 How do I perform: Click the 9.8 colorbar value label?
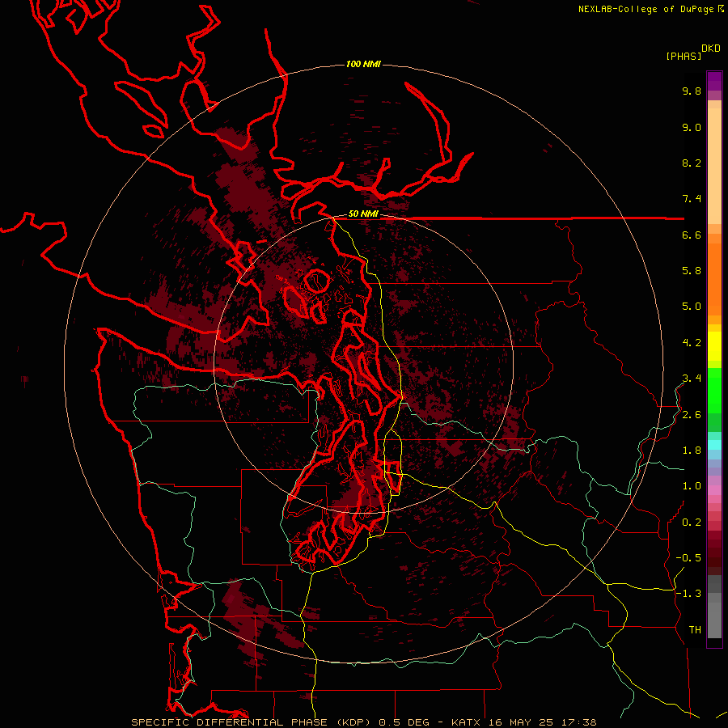(x=692, y=91)
